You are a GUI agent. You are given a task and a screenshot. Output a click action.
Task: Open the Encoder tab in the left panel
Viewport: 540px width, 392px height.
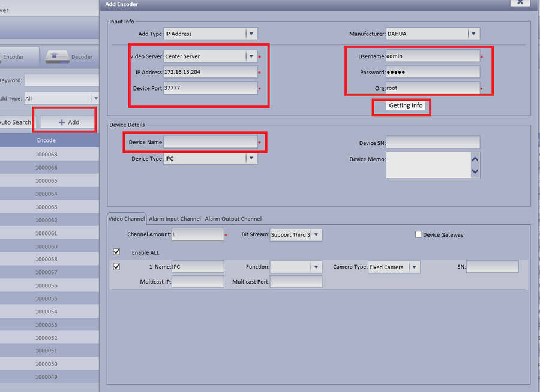coord(19,57)
